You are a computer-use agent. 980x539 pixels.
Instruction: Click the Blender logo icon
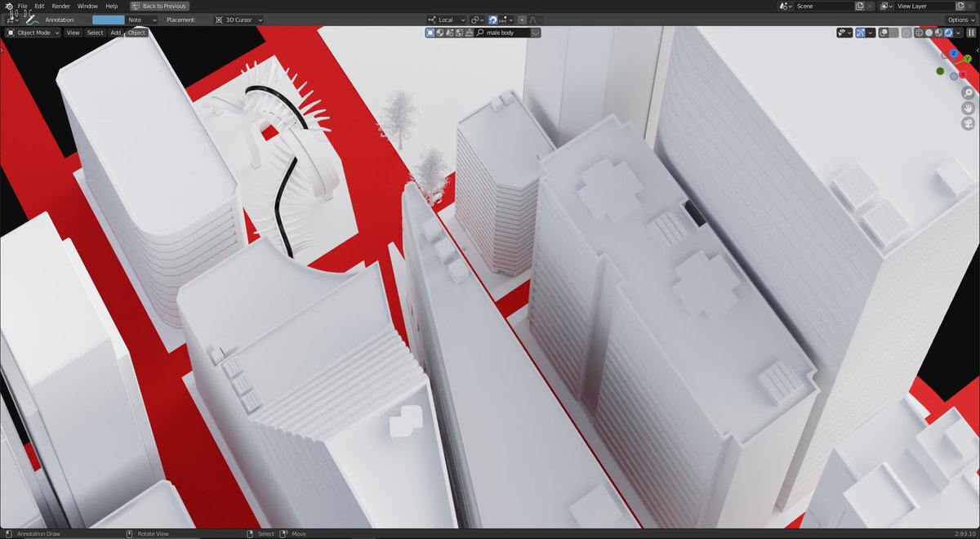[x=8, y=6]
